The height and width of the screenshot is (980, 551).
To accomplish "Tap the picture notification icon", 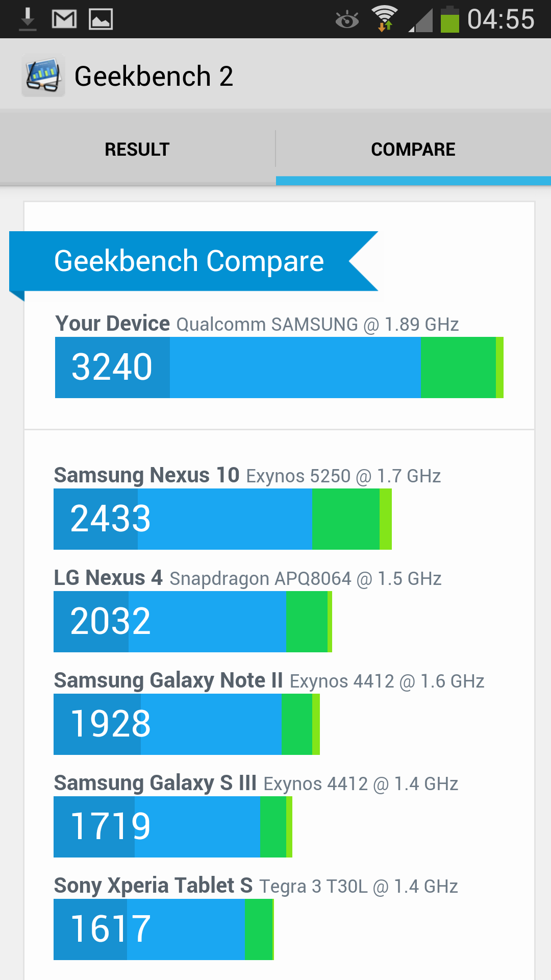I will click(101, 19).
